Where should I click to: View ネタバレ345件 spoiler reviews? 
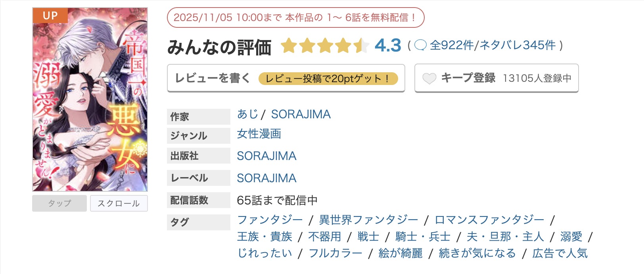pyautogui.click(x=517, y=46)
